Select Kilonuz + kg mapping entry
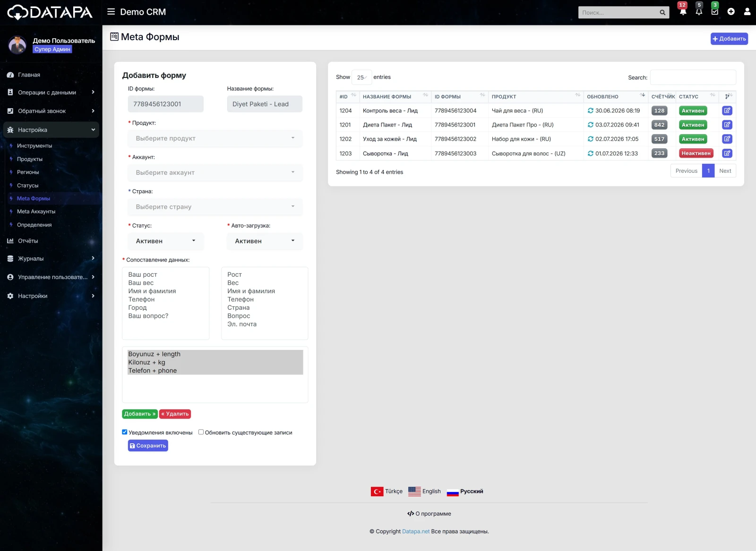This screenshot has width=756, height=551. [x=215, y=363]
